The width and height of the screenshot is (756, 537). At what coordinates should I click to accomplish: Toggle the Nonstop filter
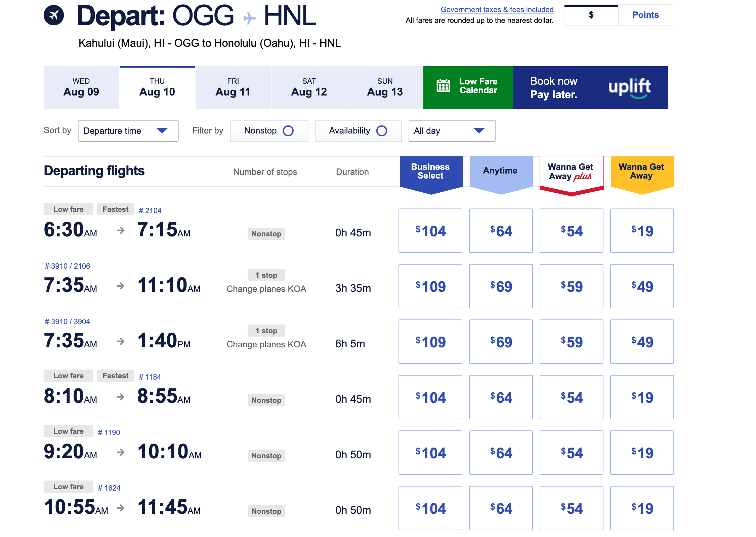269,131
